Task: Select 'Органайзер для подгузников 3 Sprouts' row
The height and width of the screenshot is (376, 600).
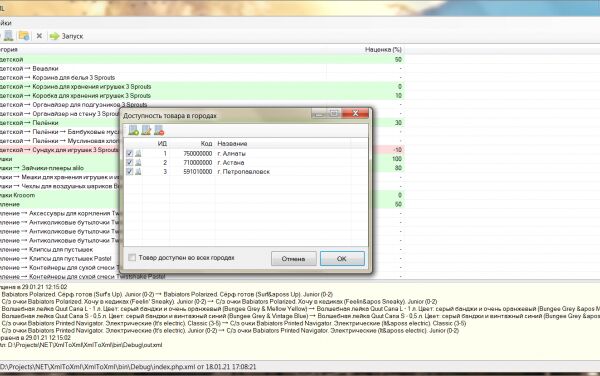Action: [202, 105]
